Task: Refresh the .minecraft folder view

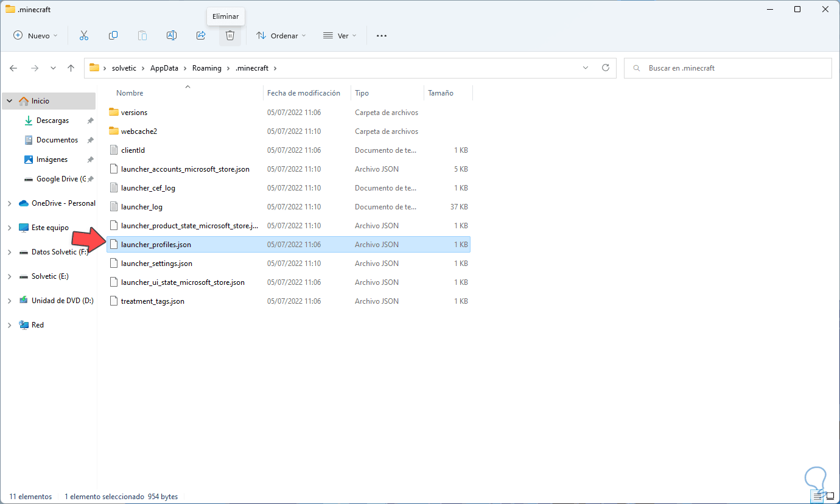Action: point(605,68)
